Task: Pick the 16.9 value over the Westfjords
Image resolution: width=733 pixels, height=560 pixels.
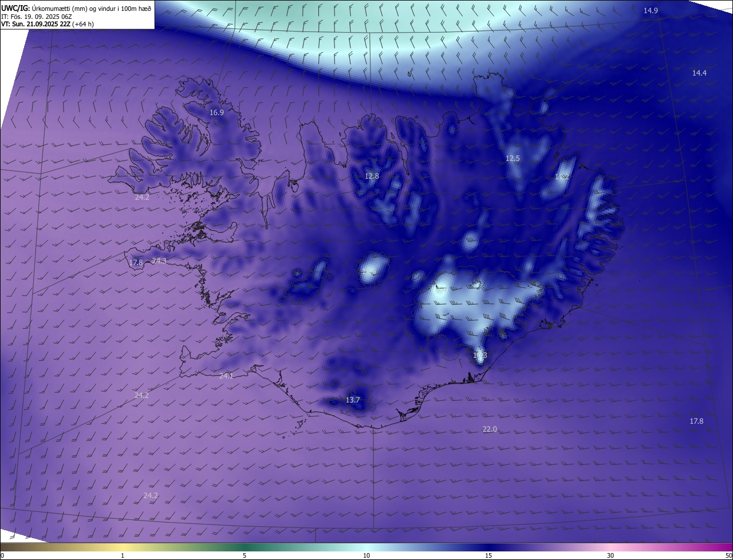Action: coord(216,113)
